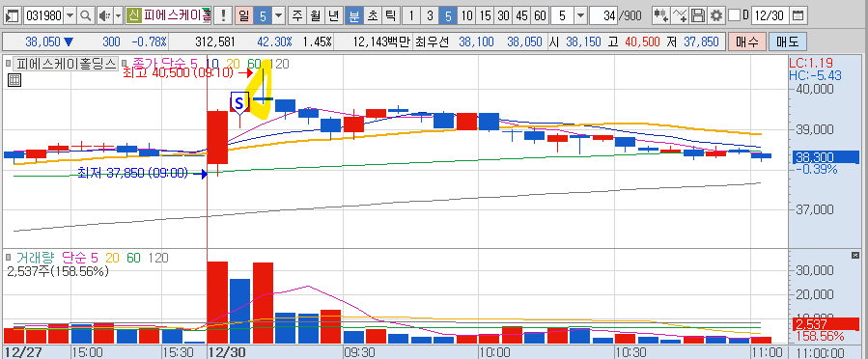
Task: Set interval to 60 minutes
Action: [540, 15]
